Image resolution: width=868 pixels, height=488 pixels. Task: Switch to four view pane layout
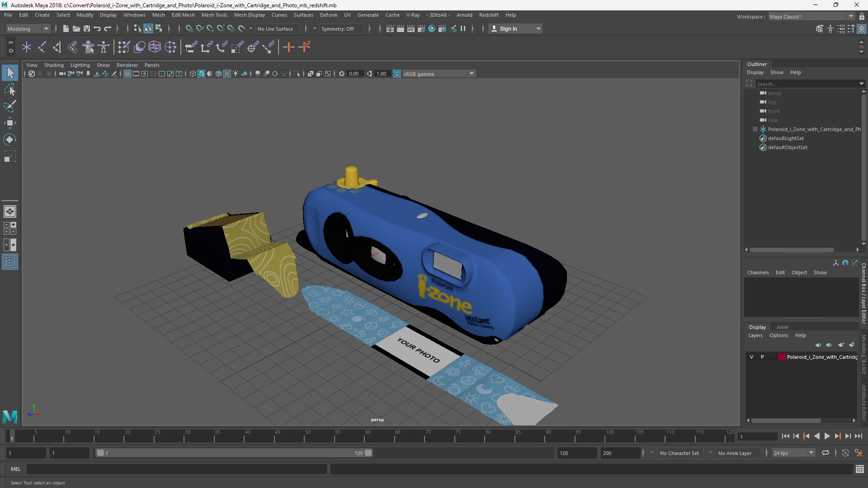10,228
